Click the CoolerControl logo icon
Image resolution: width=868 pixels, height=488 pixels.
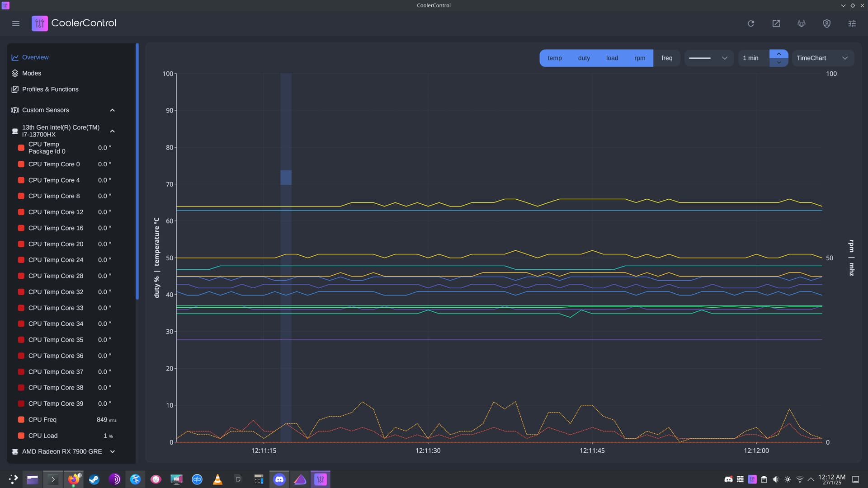pos(39,23)
